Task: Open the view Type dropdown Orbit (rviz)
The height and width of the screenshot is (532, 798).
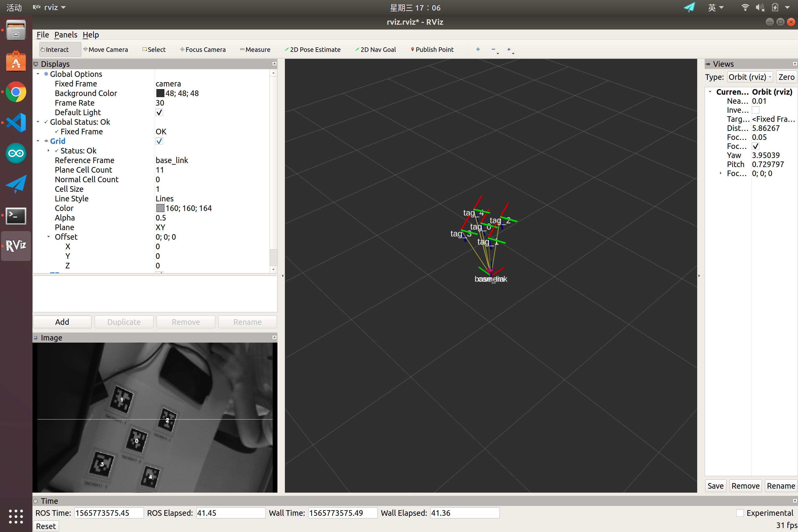Action: 750,77
